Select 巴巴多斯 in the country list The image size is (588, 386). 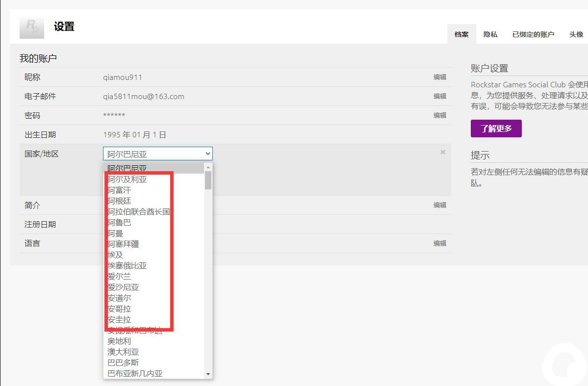point(154,363)
